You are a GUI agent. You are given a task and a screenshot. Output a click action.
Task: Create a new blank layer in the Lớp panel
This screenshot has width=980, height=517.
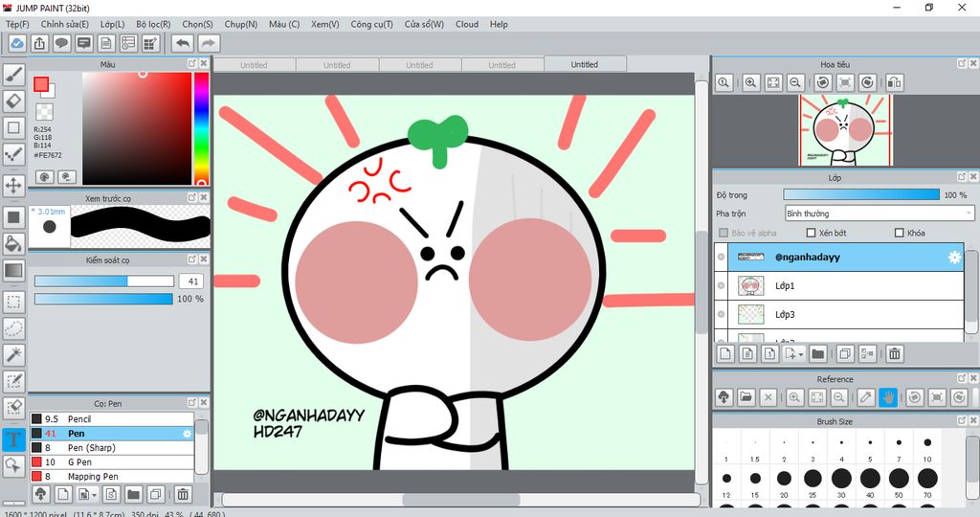pyautogui.click(x=725, y=354)
